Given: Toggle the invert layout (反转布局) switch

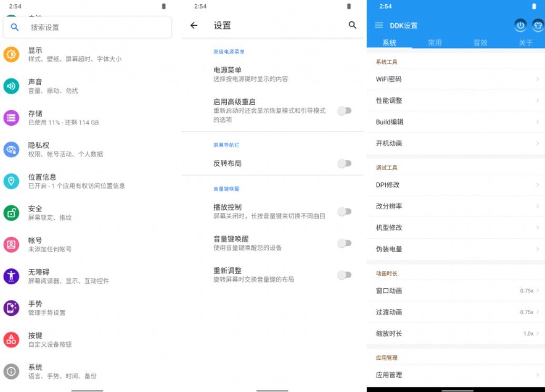Looking at the screenshot, I should (x=344, y=164).
